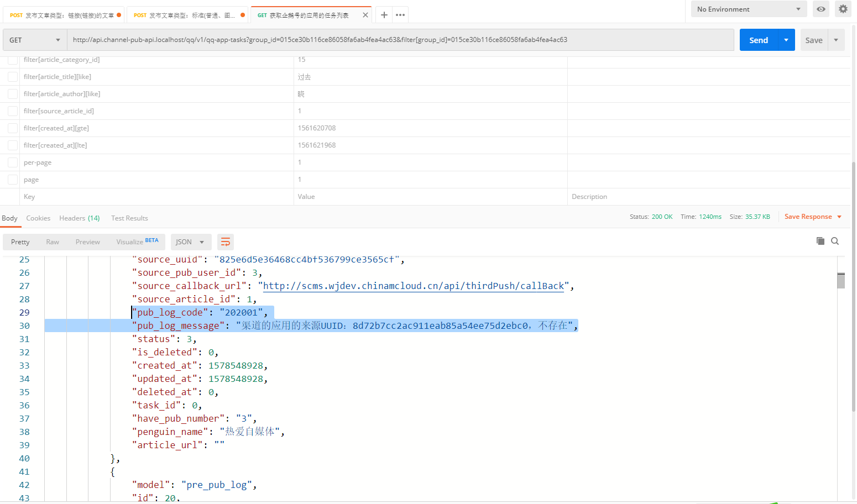Open the GET HTTP method dropdown
This screenshot has height=504, width=857.
pos(34,40)
